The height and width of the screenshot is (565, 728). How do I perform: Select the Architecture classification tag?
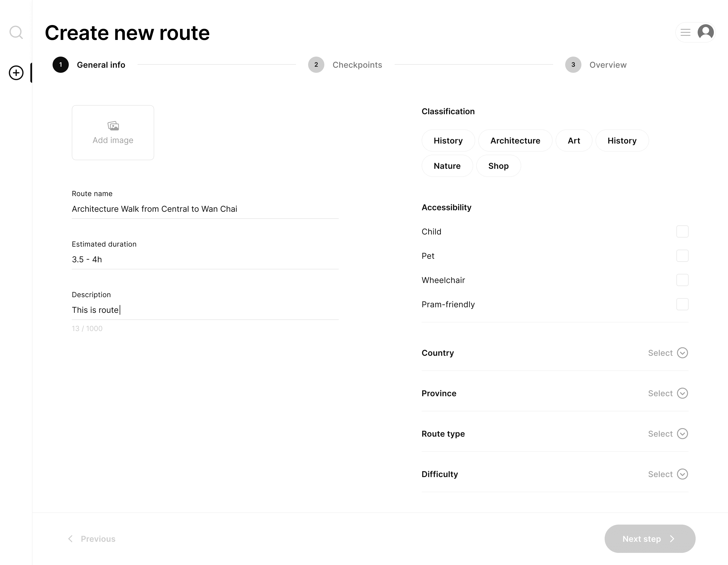click(x=515, y=140)
